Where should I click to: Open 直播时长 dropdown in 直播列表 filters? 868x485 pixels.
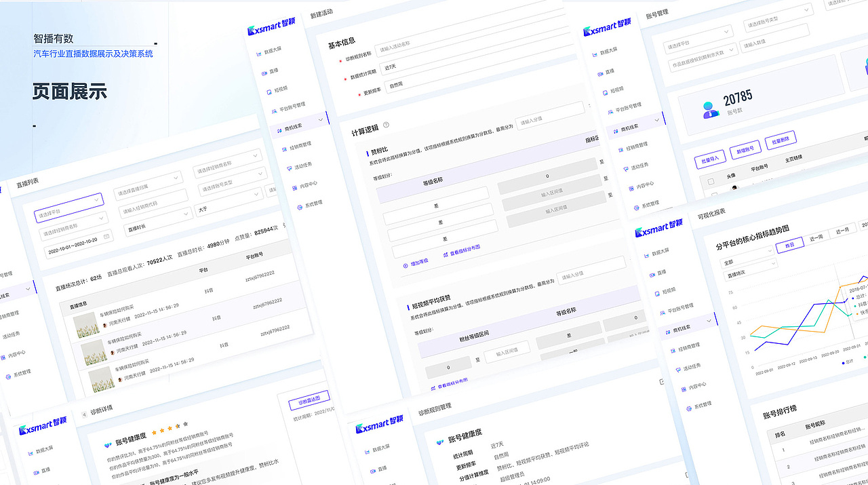click(x=159, y=222)
